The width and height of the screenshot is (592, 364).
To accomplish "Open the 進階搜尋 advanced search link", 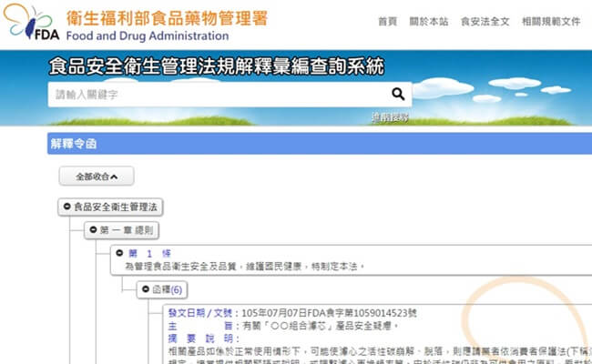I will pyautogui.click(x=389, y=117).
